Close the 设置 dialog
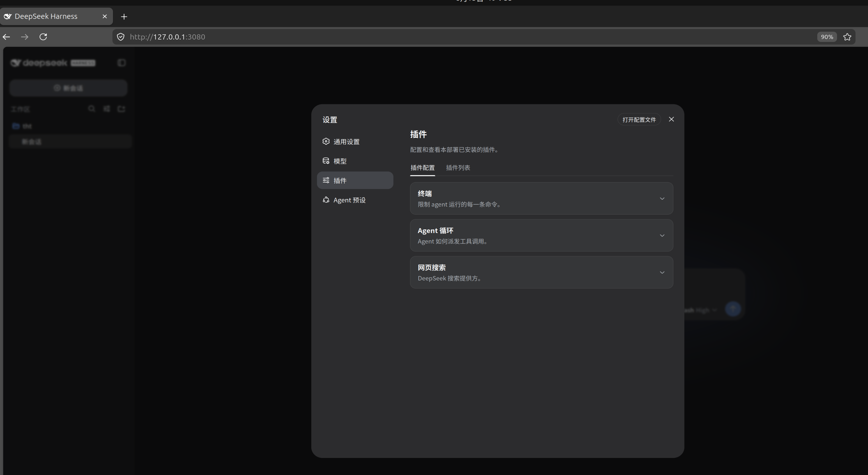The width and height of the screenshot is (868, 475). click(671, 119)
